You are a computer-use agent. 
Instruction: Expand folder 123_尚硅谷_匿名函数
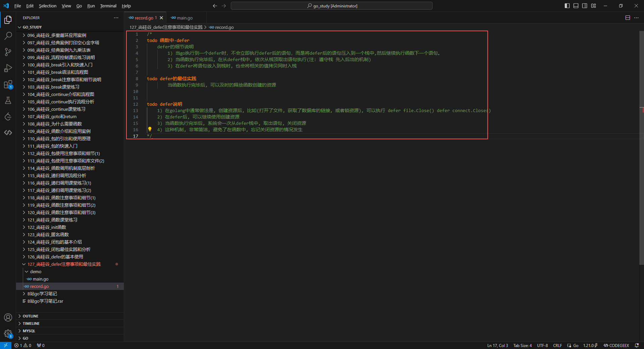pyautogui.click(x=70, y=235)
